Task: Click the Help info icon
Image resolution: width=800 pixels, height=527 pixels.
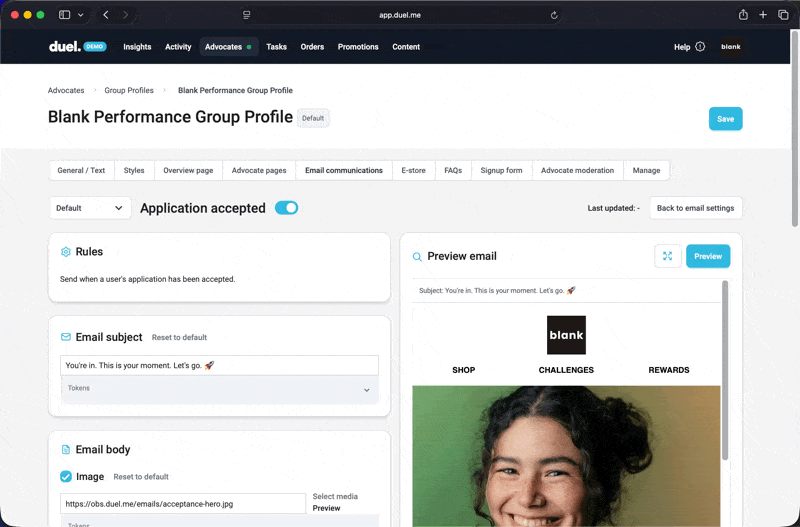Action: tap(700, 47)
